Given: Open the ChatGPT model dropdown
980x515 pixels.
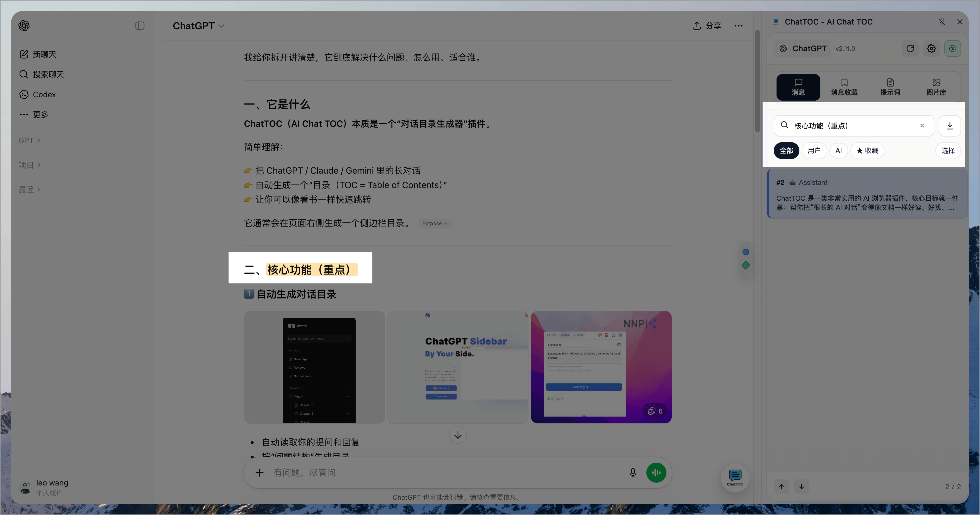Looking at the screenshot, I should tap(198, 26).
